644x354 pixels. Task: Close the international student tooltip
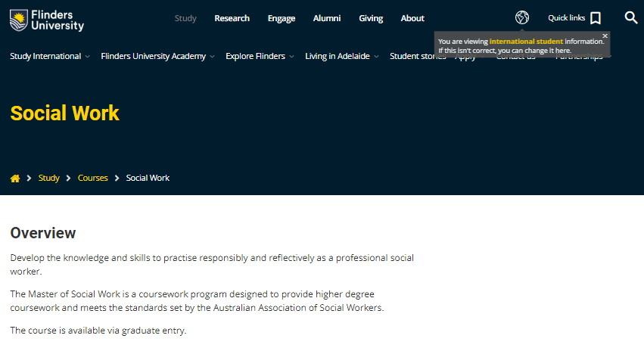605,36
